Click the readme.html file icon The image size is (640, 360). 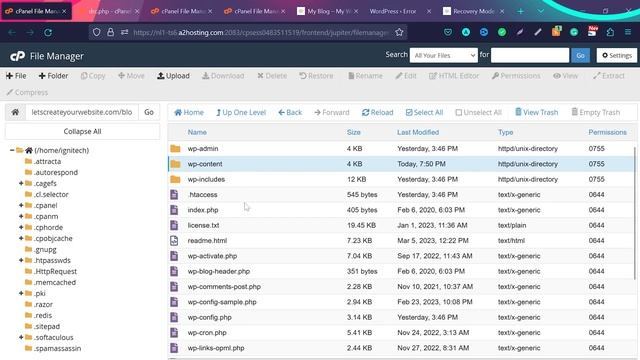coord(174,240)
